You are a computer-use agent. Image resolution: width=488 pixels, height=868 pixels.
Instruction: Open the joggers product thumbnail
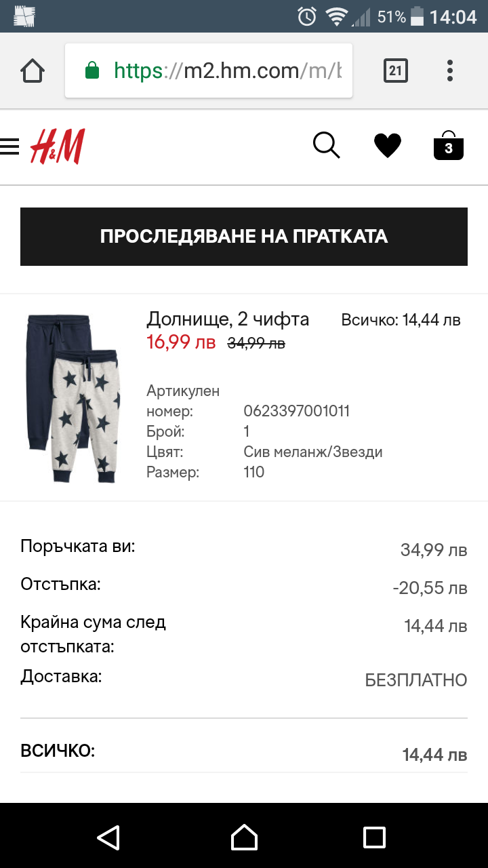pyautogui.click(x=73, y=397)
